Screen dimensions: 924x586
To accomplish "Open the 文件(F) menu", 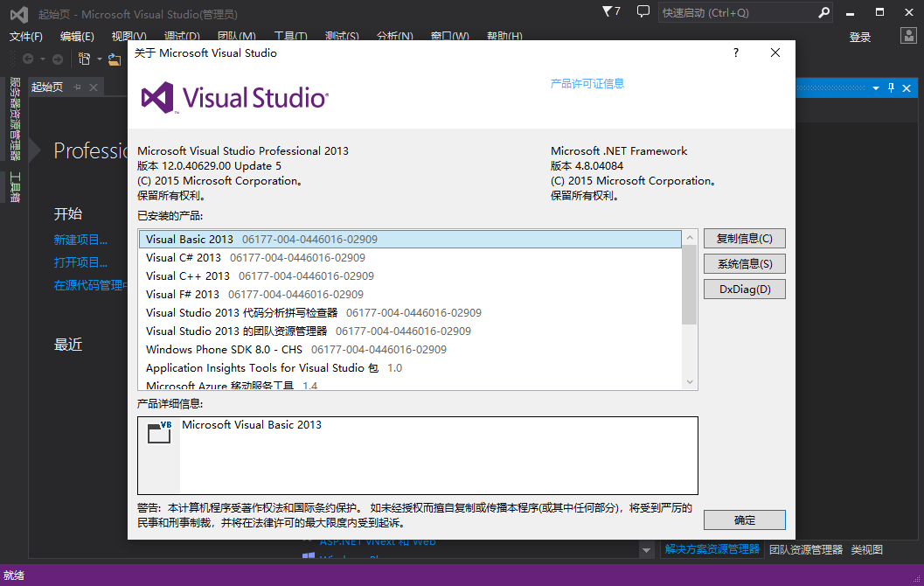I will 26,37.
